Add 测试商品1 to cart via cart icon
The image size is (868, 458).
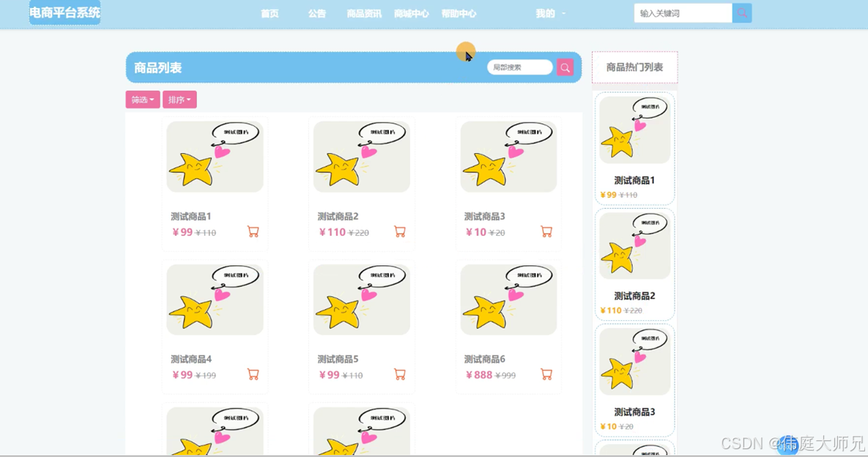253,232
